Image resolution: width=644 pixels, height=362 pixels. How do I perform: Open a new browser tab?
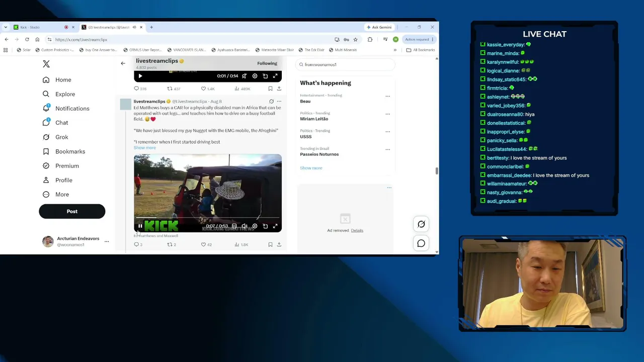151,27
